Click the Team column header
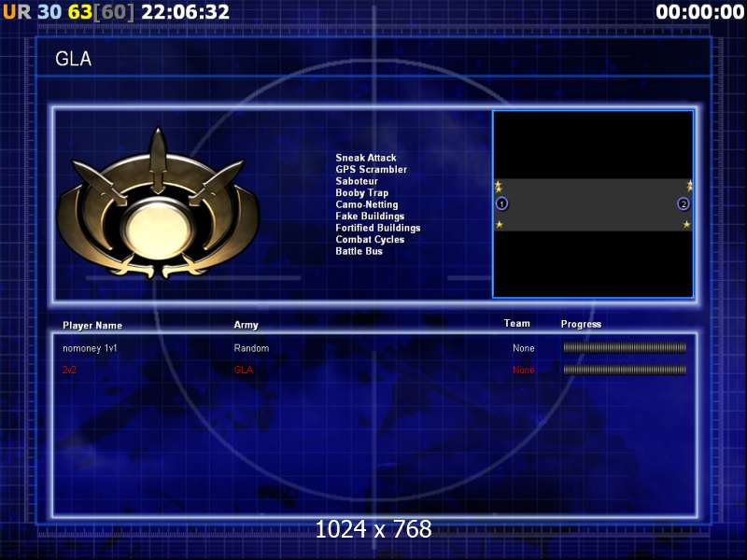 [517, 323]
